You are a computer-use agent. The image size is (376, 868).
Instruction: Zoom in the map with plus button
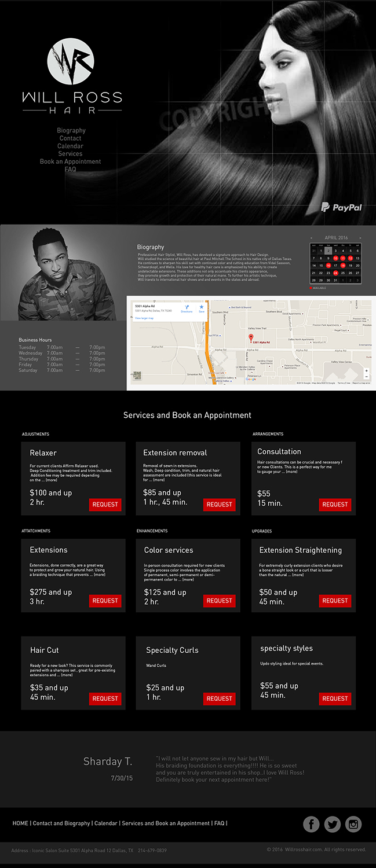[x=366, y=371]
